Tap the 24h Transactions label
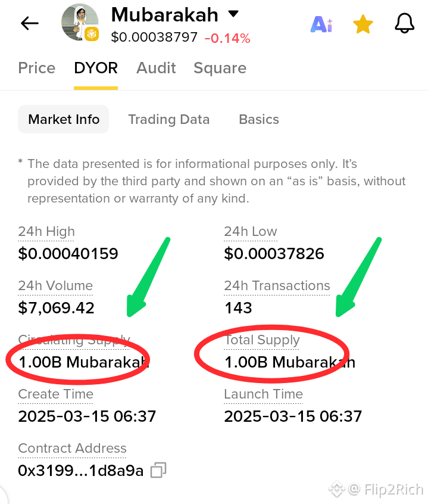The width and height of the screenshot is (428, 504). (x=277, y=285)
